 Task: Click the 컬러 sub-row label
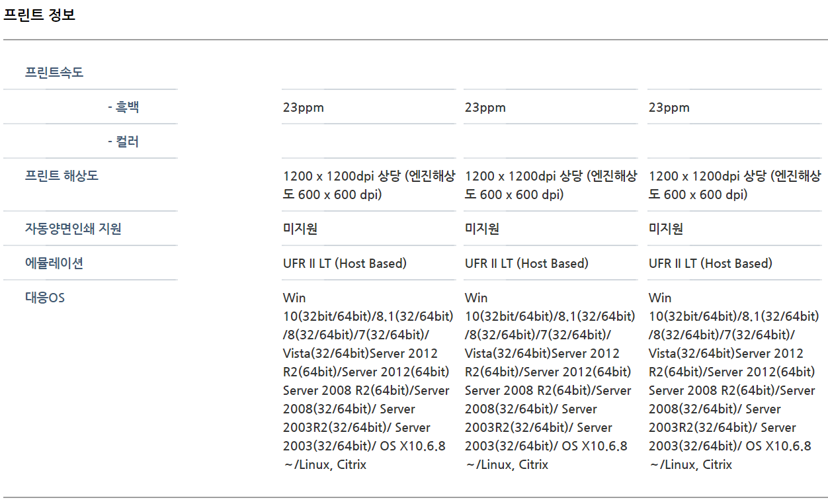pyautogui.click(x=123, y=142)
